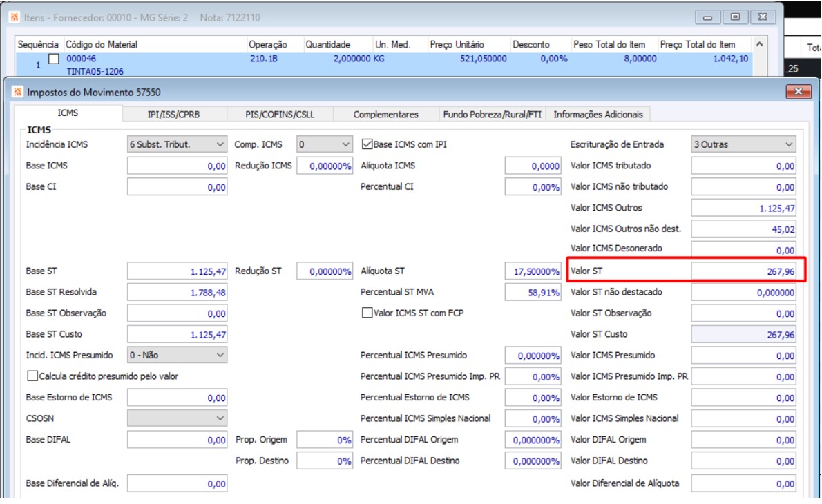
Task: Switch to the IPI/ISS/CPRB tab
Action: [x=174, y=114]
